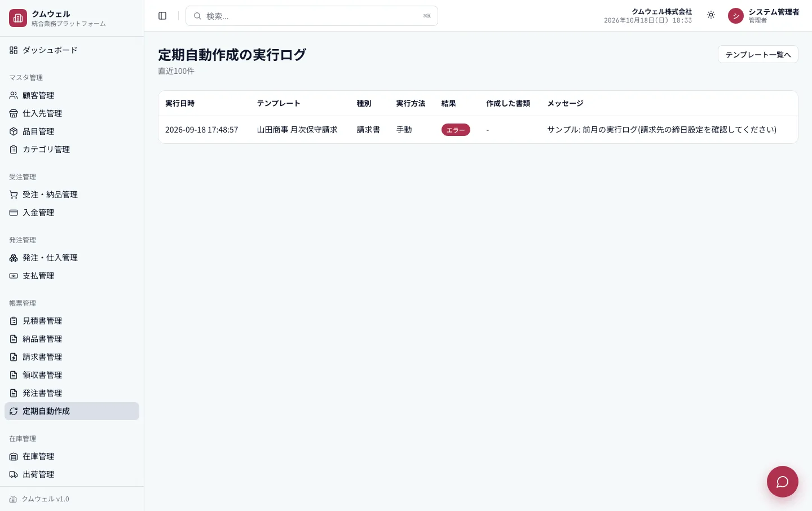812x511 pixels.
Task: Click the 在庫管理 warehouse icon
Action: [x=14, y=456]
